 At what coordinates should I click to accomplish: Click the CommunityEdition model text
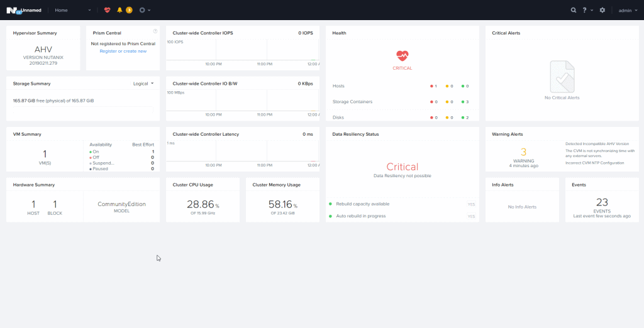pos(121,204)
